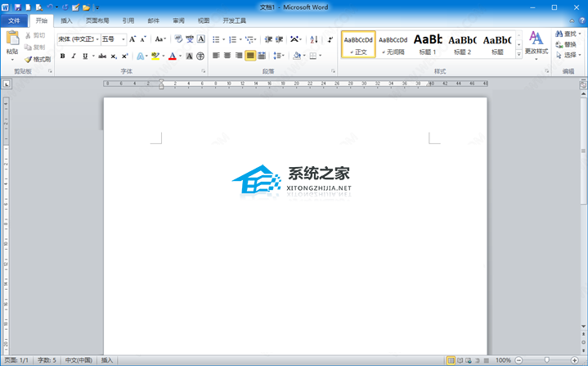The image size is (588, 366).
Task: Click the Format Painter brush icon
Action: 28,59
